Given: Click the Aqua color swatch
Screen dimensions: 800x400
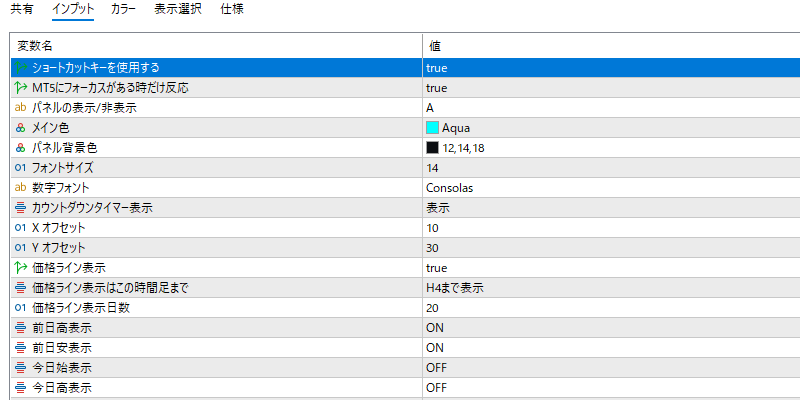Looking at the screenshot, I should [x=432, y=128].
